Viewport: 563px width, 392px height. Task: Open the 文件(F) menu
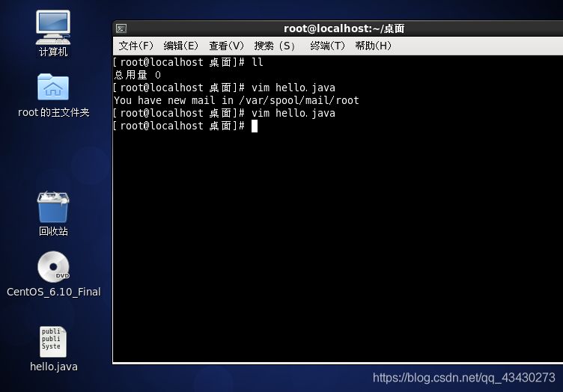[x=136, y=46]
